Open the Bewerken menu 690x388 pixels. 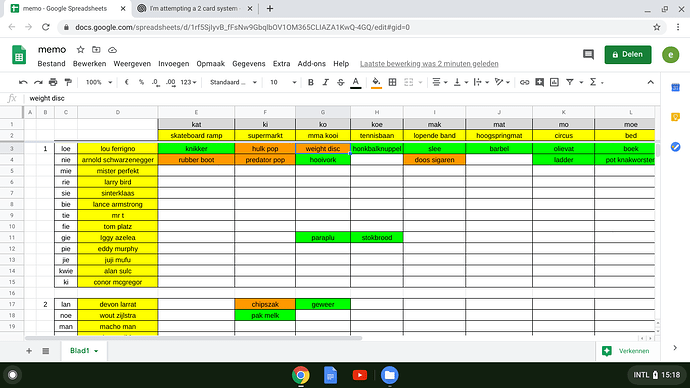click(89, 64)
